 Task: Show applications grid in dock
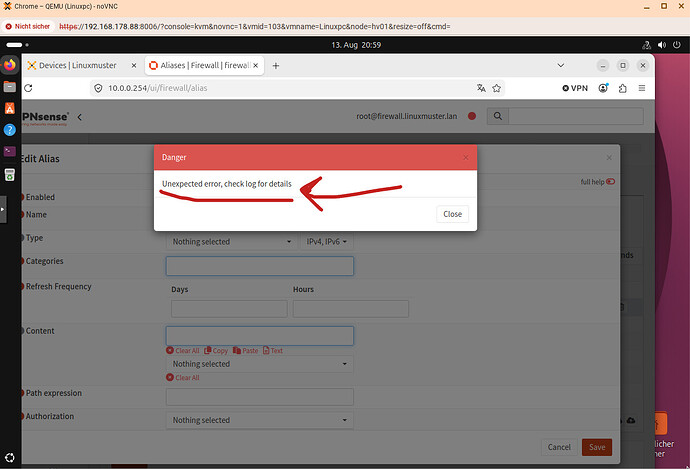tap(10, 458)
